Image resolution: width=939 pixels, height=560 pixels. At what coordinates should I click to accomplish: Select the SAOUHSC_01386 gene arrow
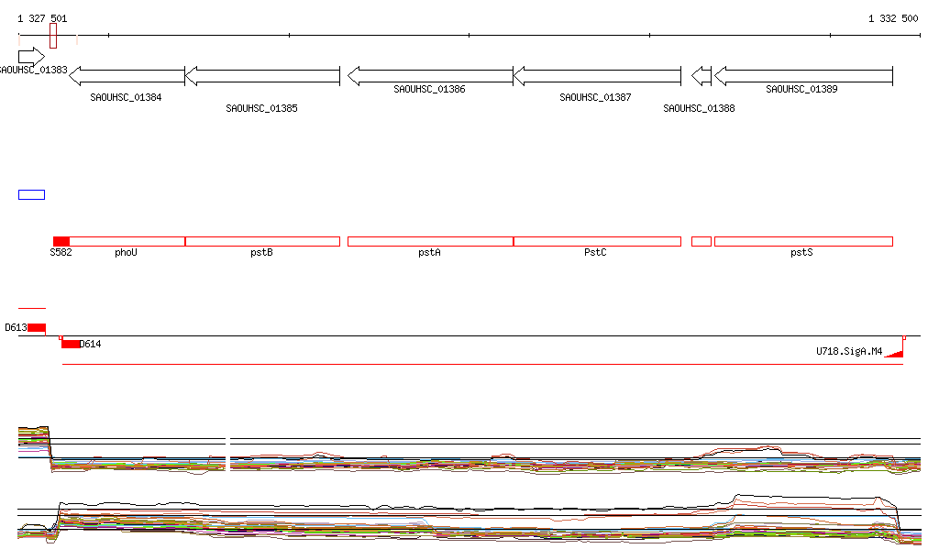(x=430, y=76)
